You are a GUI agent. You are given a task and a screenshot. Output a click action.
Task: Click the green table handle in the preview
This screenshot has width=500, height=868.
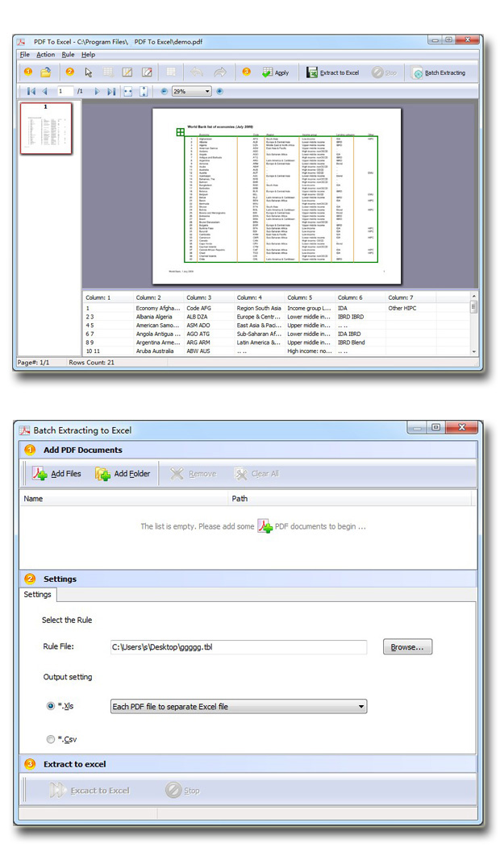tap(180, 131)
